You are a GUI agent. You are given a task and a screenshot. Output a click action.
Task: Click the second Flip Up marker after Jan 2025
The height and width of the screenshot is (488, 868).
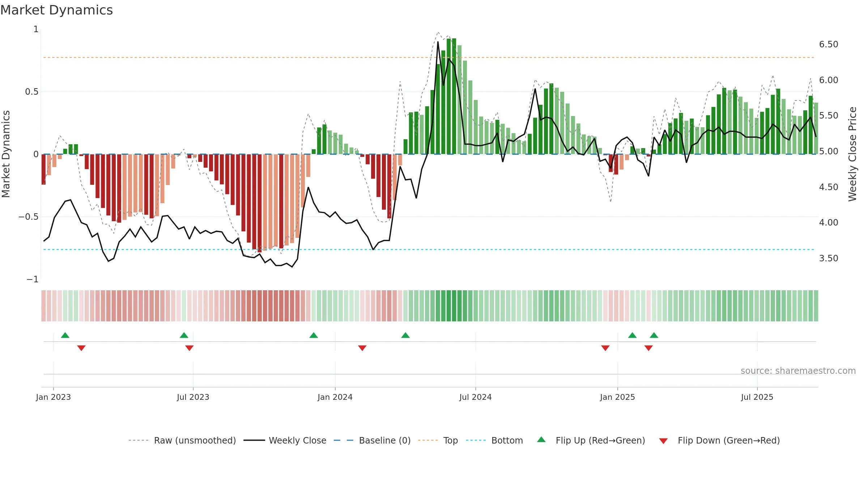(x=654, y=335)
